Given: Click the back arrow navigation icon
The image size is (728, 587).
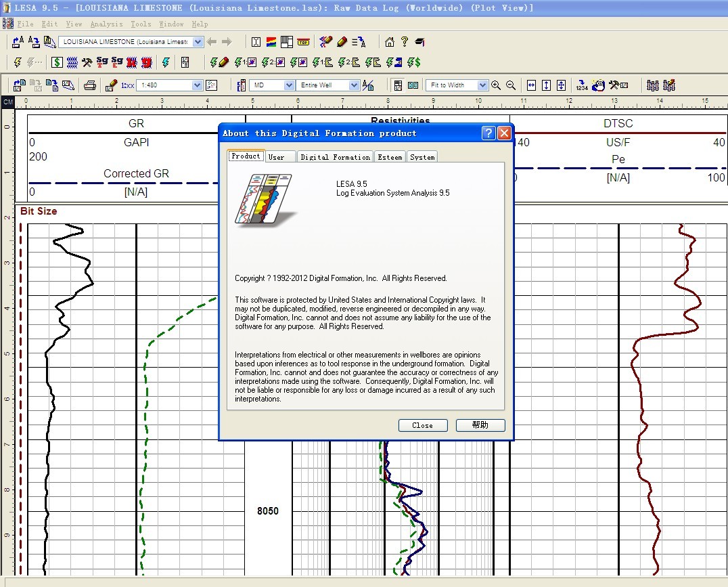Looking at the screenshot, I should (x=212, y=42).
